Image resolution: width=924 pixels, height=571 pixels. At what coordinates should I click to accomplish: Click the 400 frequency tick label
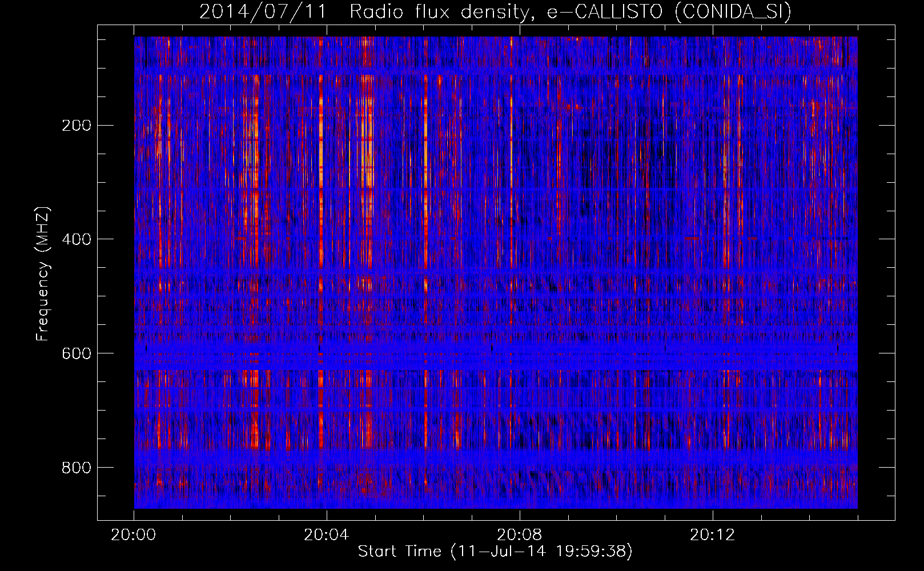tap(76, 239)
